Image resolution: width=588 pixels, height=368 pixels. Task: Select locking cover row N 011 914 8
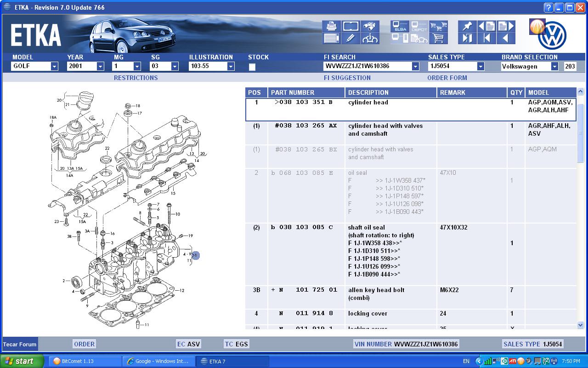pyautogui.click(x=411, y=316)
